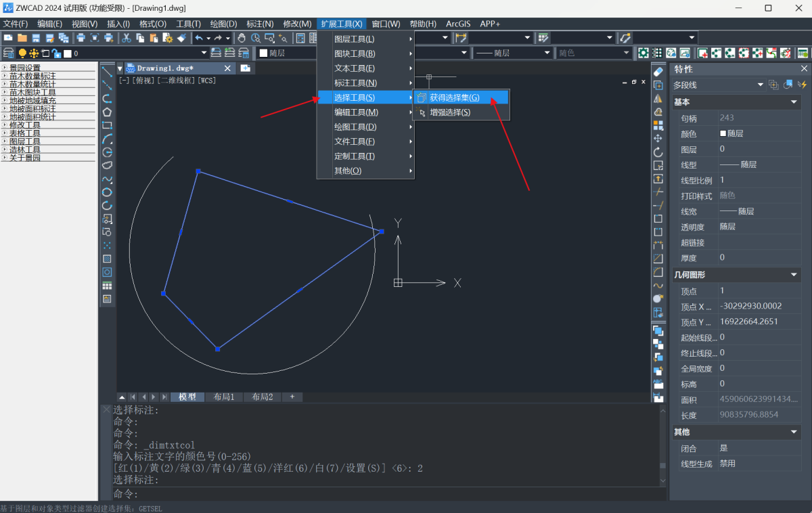Add a new layout with the + tab
Viewport: 812px width, 513px height.
click(x=292, y=397)
